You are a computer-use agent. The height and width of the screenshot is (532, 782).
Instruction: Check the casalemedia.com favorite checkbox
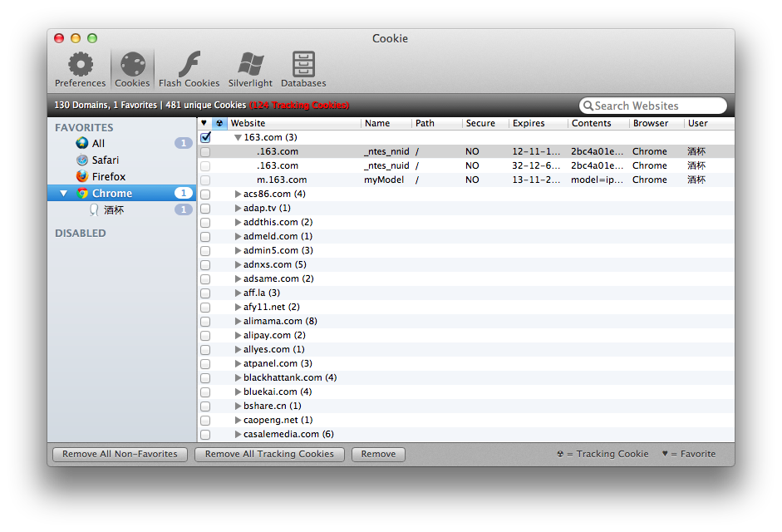(205, 435)
